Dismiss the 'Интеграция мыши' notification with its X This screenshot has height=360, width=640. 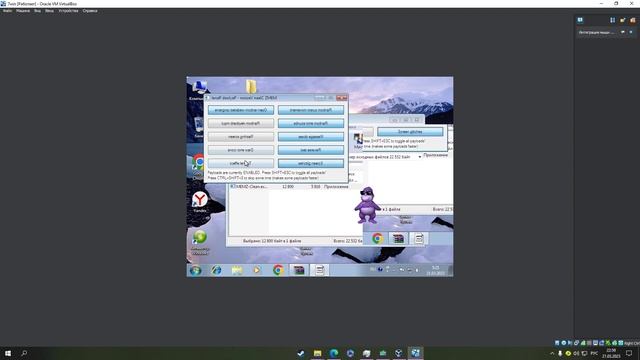pyautogui.click(x=631, y=32)
